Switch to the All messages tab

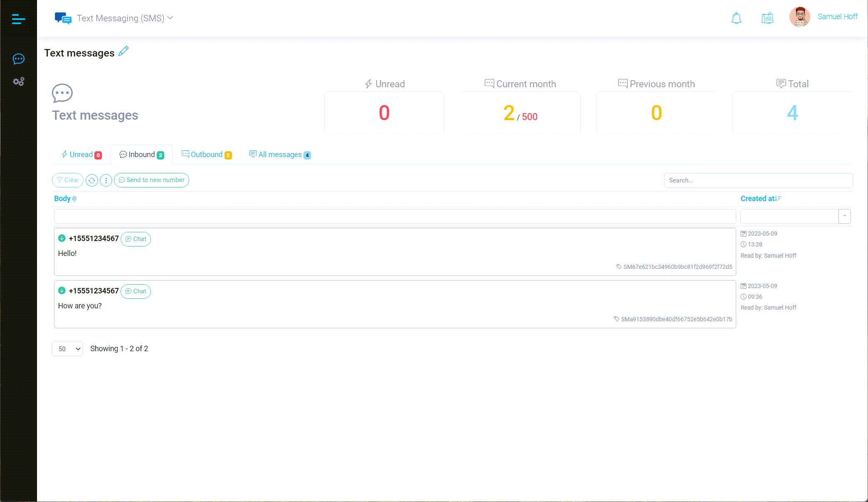pyautogui.click(x=280, y=155)
